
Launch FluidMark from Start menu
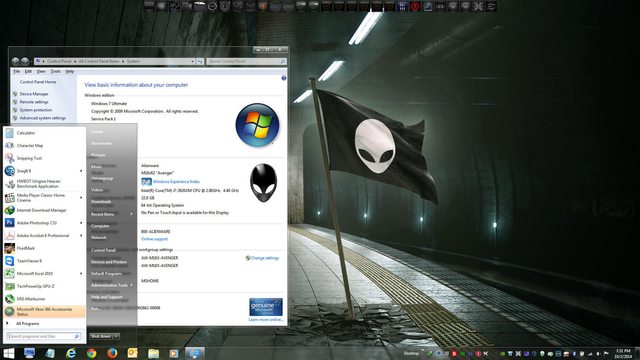pyautogui.click(x=44, y=248)
